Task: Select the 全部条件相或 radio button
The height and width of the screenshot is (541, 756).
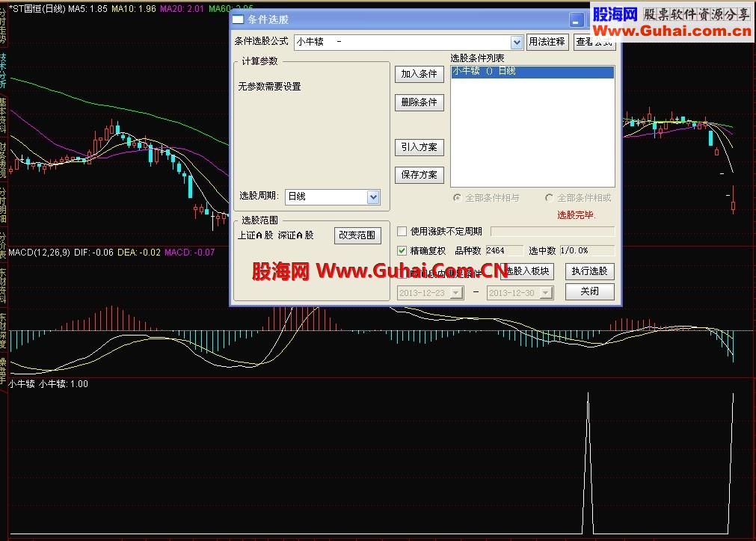Action: coord(549,198)
